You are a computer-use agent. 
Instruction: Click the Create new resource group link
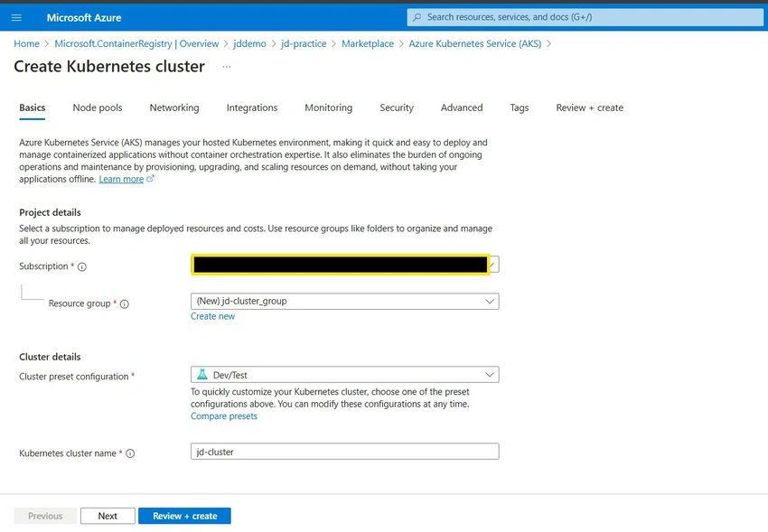pyautogui.click(x=212, y=316)
